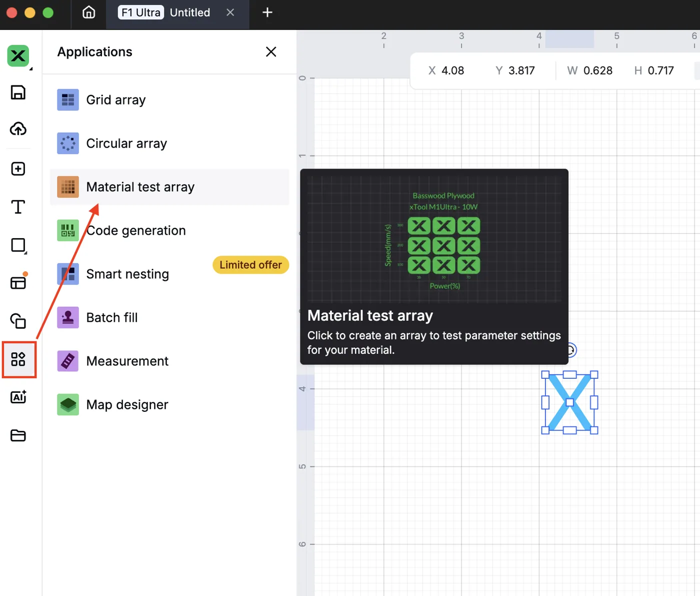Screen dimensions: 700x596
Task: Add a new project tab
Action: tap(267, 13)
